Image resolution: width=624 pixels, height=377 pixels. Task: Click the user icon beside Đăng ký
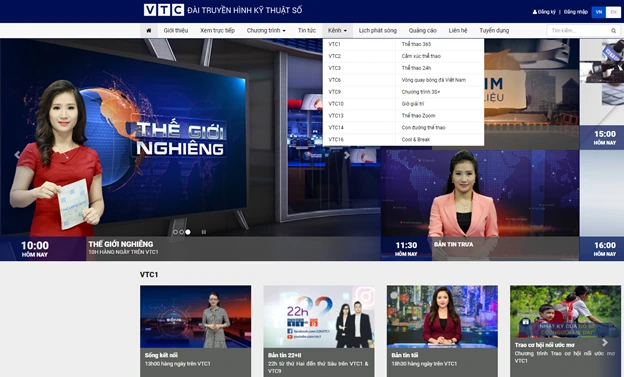point(534,12)
